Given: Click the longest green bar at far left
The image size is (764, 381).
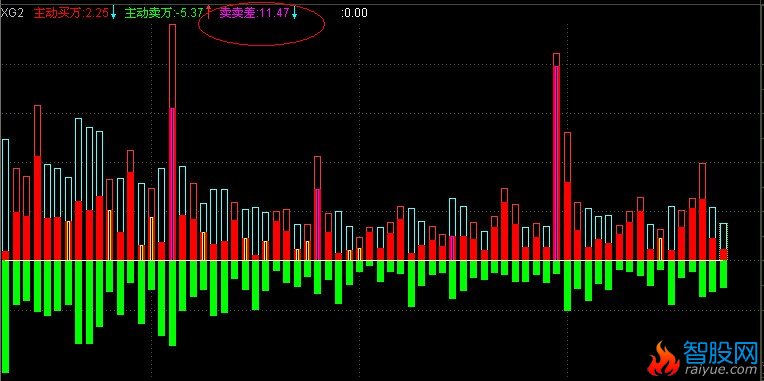Looking at the screenshot, I should tap(5, 318).
